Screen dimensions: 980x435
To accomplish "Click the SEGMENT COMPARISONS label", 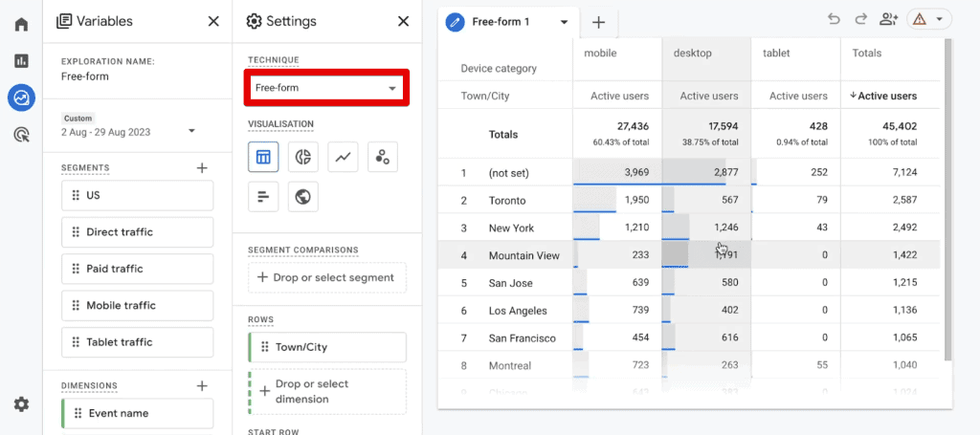I will click(x=303, y=250).
